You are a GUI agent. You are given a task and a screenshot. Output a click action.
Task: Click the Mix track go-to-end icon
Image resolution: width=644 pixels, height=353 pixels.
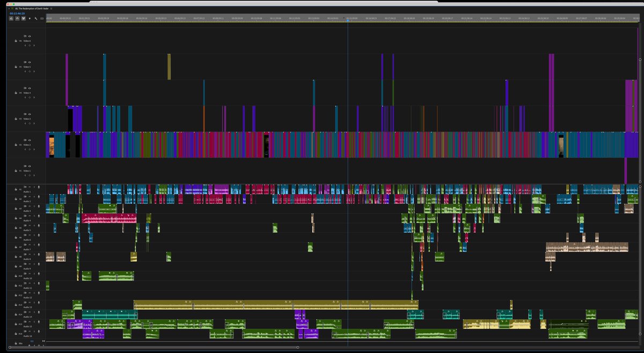[x=43, y=341]
